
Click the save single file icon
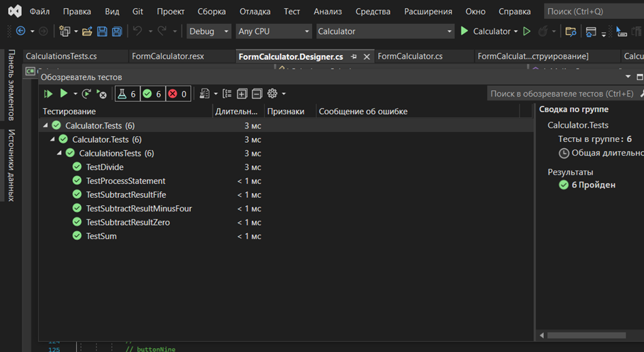pyautogui.click(x=102, y=31)
